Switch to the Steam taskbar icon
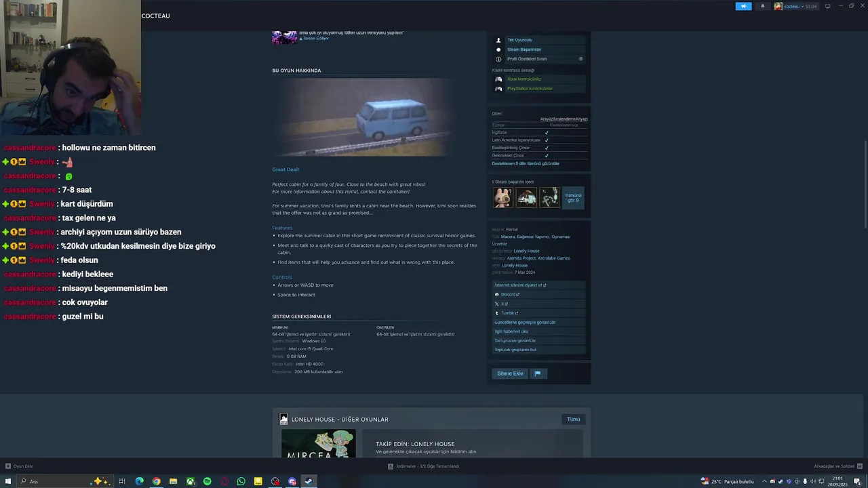This screenshot has width=868, height=488. pos(309,481)
